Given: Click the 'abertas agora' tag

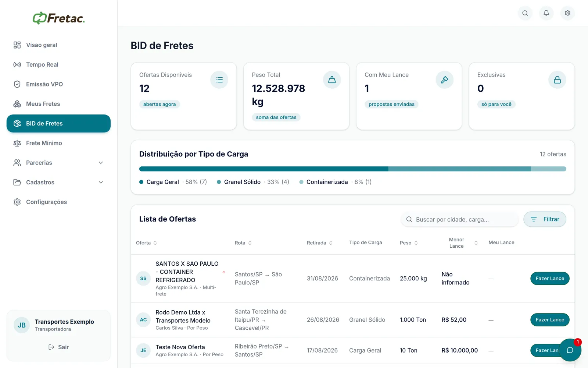Looking at the screenshot, I should click(x=159, y=104).
